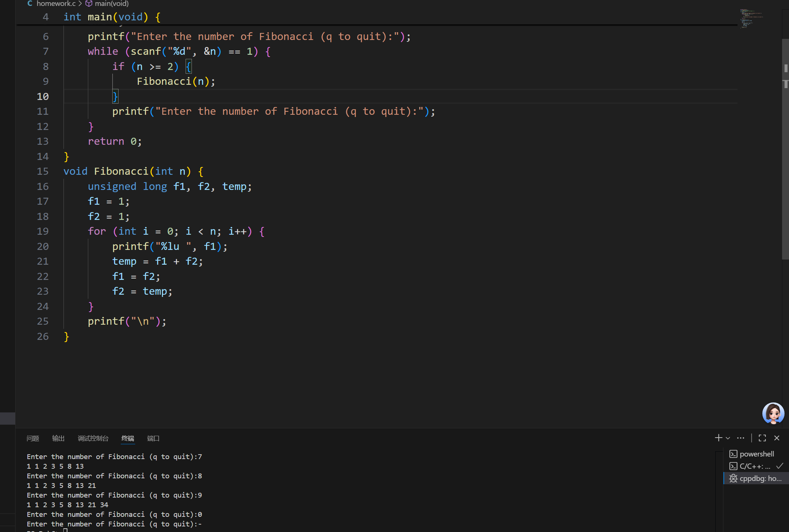This screenshot has width=789, height=532.
Task: Switch to the 输出 (Output) tab
Action: [58, 438]
